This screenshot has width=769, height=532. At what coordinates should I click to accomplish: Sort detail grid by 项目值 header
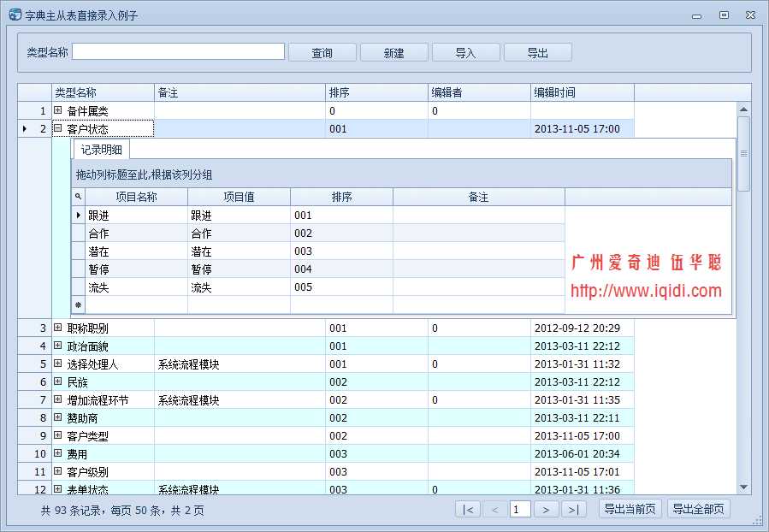tap(239, 197)
